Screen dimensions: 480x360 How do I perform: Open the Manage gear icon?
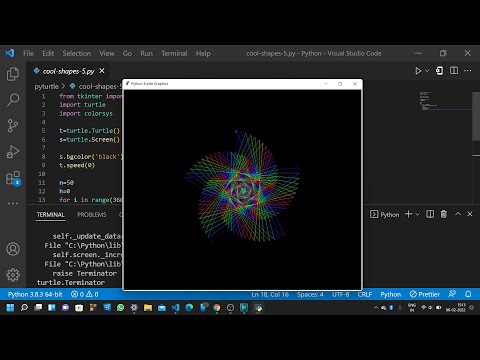click(13, 275)
